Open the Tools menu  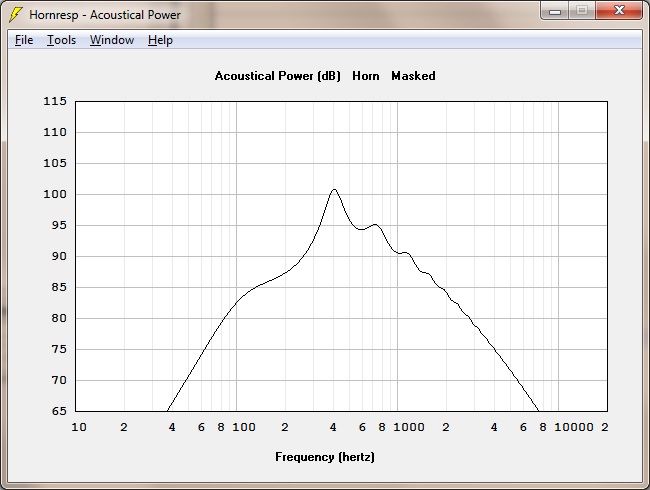pyautogui.click(x=61, y=40)
